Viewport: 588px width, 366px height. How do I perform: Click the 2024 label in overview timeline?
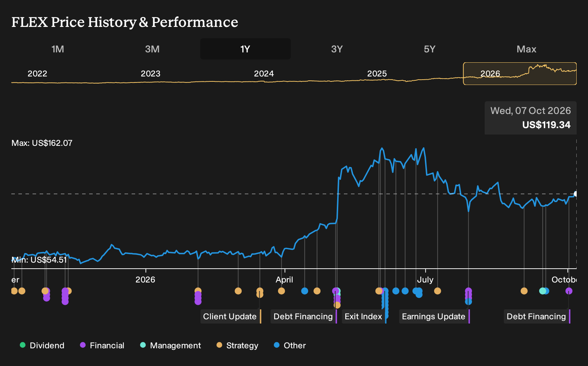pyautogui.click(x=264, y=74)
